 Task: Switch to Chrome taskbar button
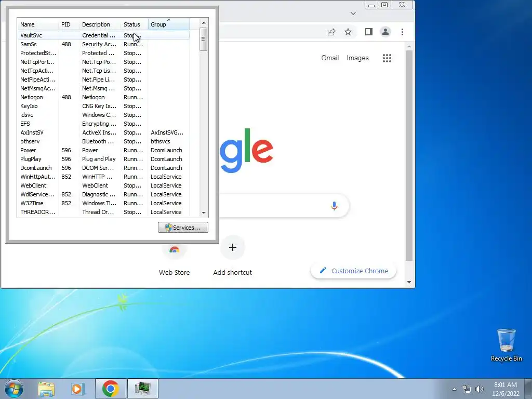111,389
